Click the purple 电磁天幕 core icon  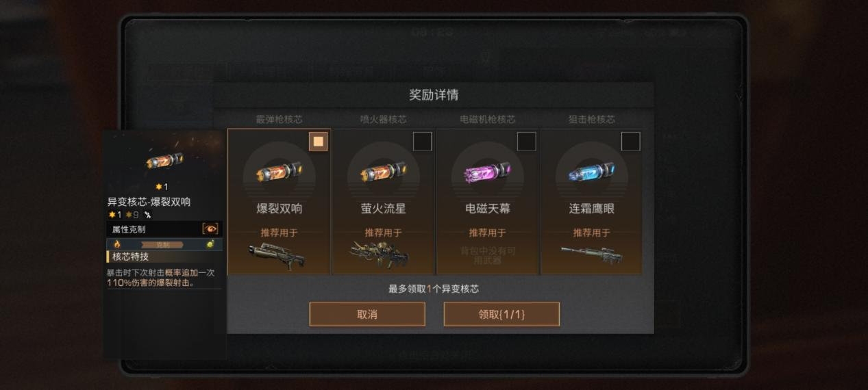[x=487, y=172]
